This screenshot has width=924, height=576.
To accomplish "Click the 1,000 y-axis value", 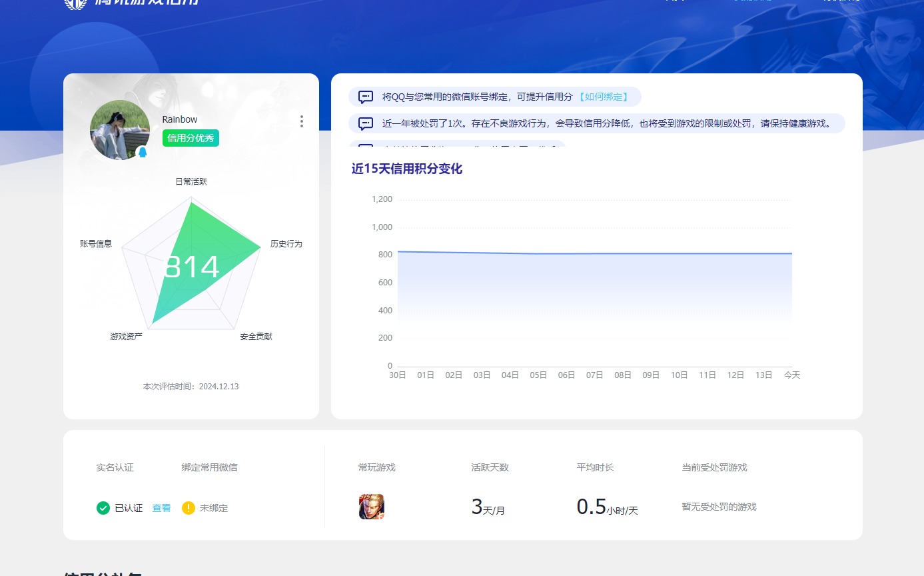I will click(382, 227).
